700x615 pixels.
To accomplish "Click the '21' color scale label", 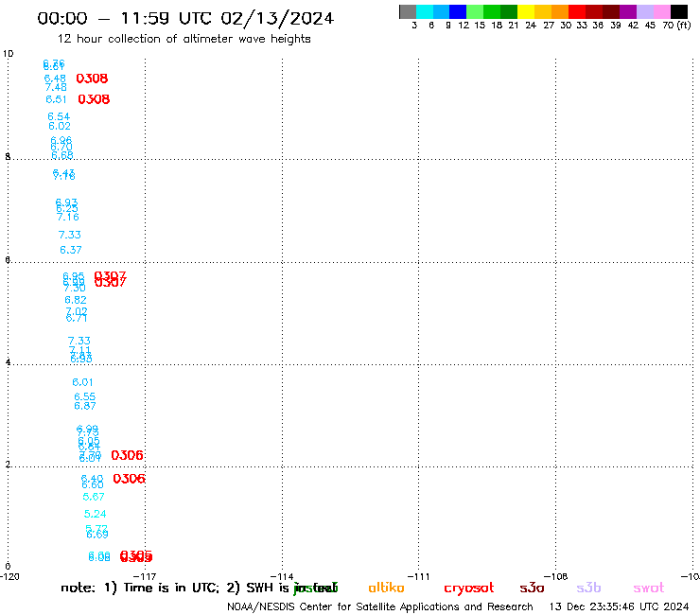I will 514,26.
